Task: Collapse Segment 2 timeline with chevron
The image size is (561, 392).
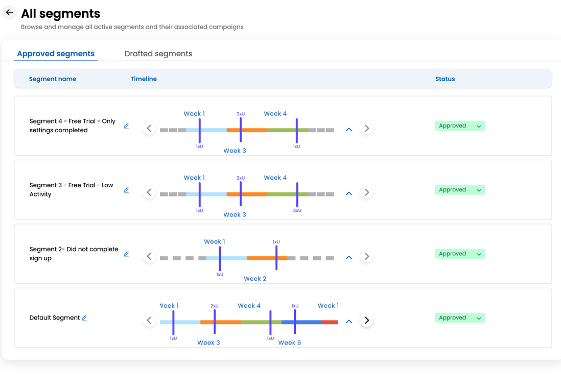Action: pos(349,258)
